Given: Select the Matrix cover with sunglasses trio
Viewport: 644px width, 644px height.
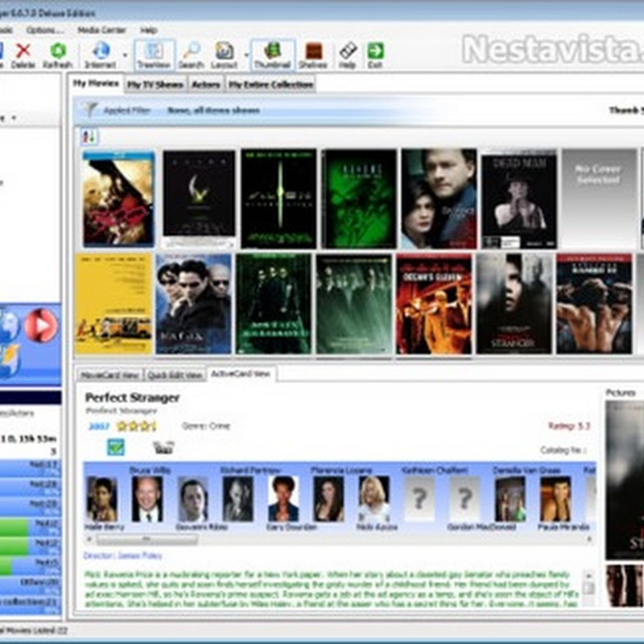Looking at the screenshot, I should (193, 304).
